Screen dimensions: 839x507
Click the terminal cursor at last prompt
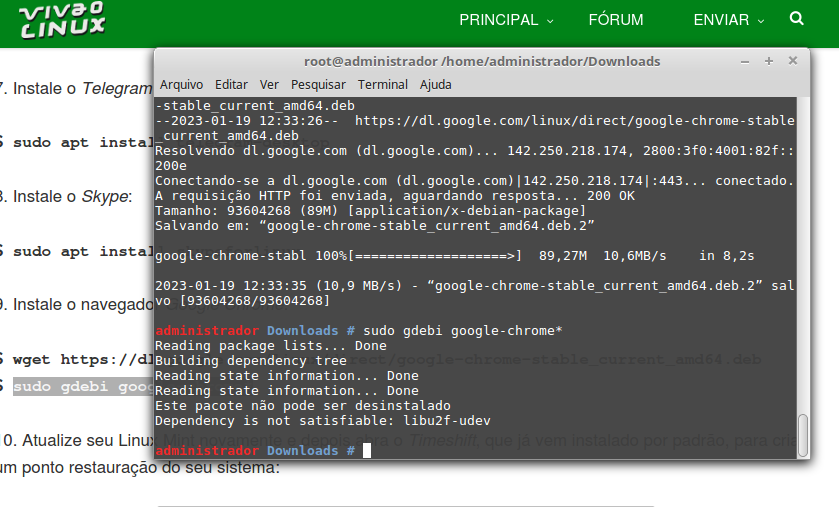coord(367,451)
